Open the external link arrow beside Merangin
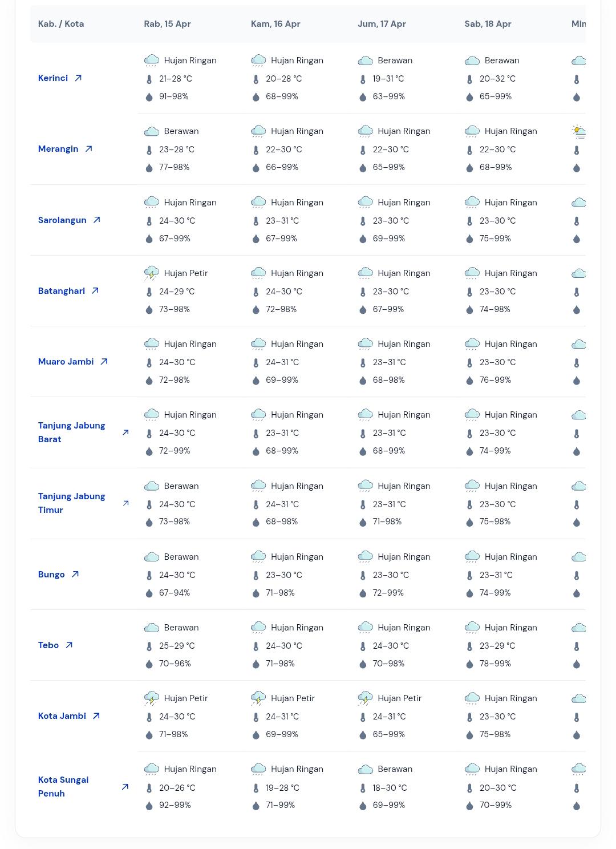The height and width of the screenshot is (849, 616). [x=88, y=149]
